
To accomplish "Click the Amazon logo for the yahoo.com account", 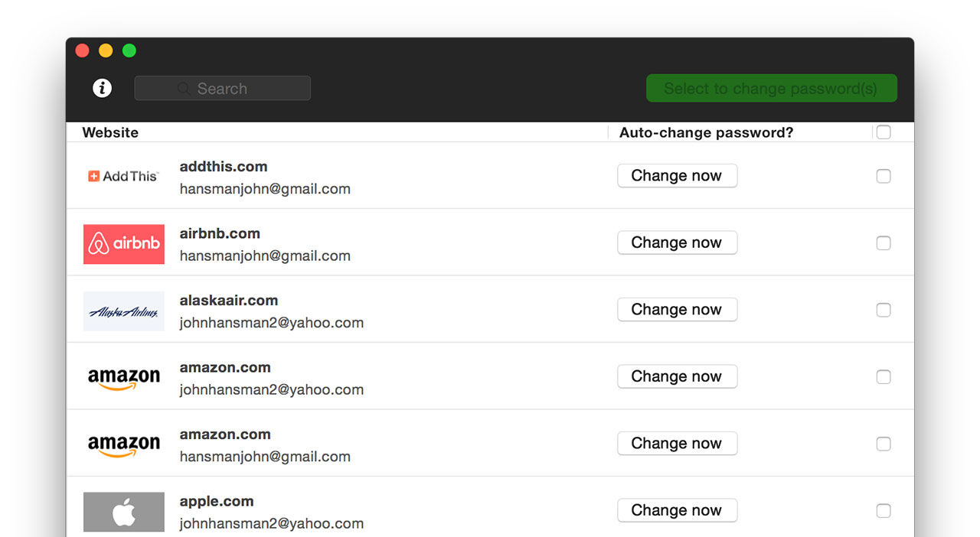I will click(123, 377).
